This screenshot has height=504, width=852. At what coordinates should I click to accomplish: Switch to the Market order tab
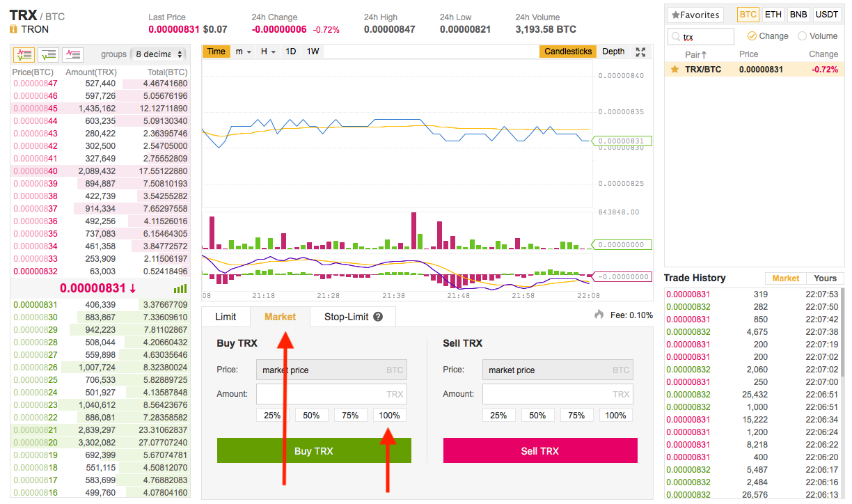280,317
